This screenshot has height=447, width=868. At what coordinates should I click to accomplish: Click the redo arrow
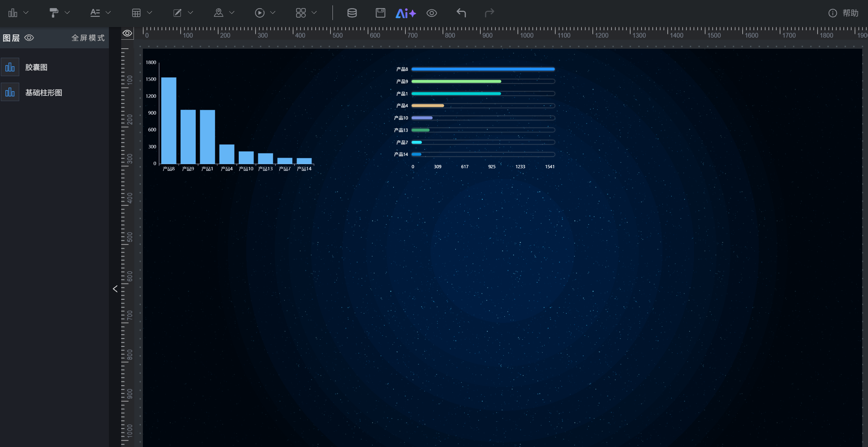[489, 13]
